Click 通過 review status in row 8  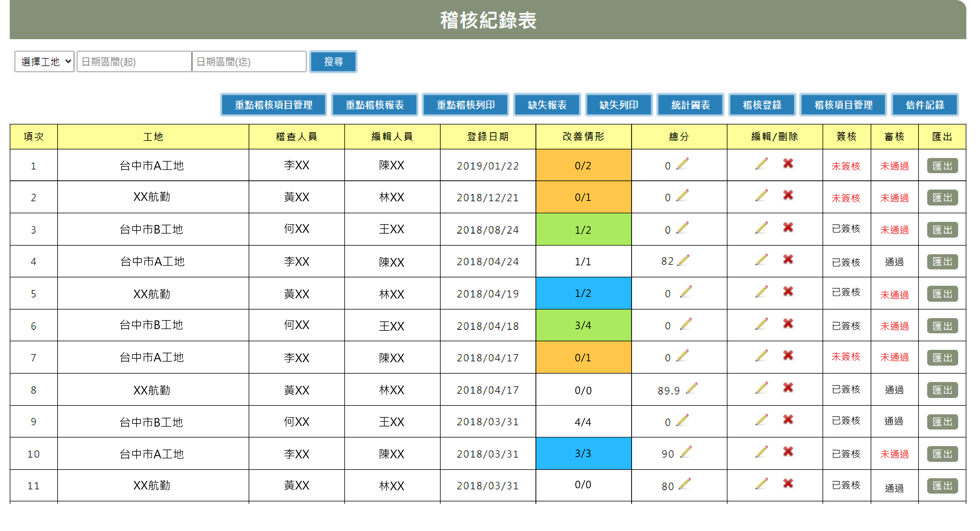coord(894,390)
